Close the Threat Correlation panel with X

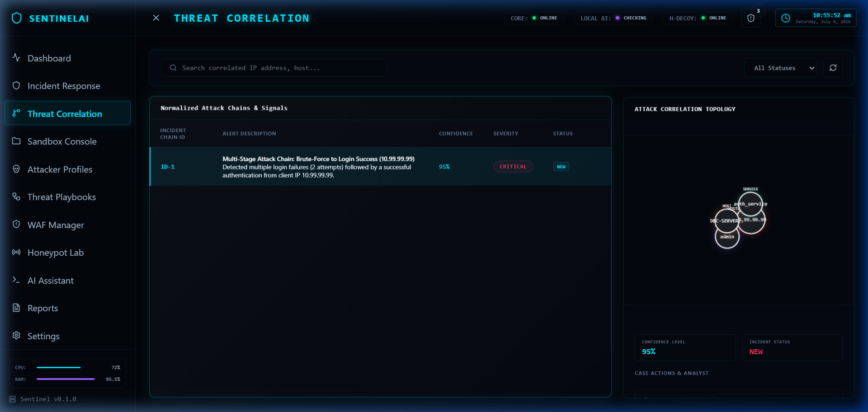(x=156, y=18)
